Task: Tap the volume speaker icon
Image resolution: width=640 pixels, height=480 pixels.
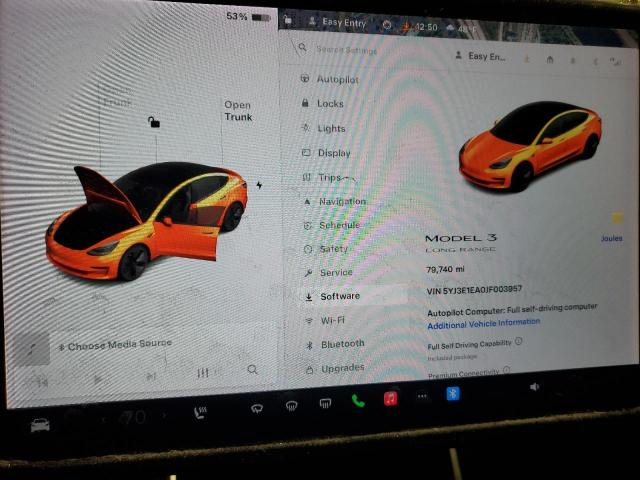Action: point(534,387)
